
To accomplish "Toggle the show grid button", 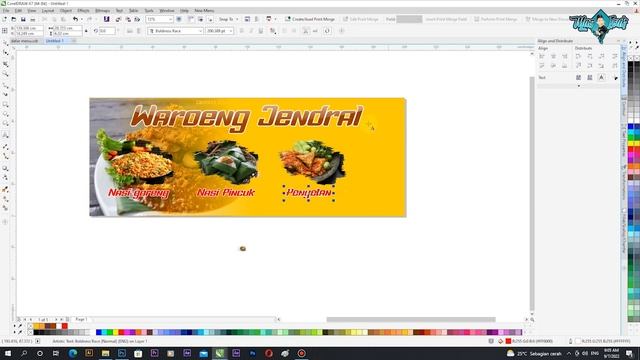I will (x=200, y=19).
